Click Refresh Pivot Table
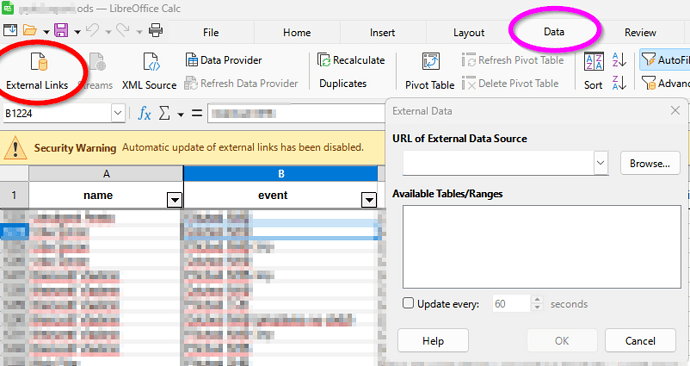 tap(513, 60)
